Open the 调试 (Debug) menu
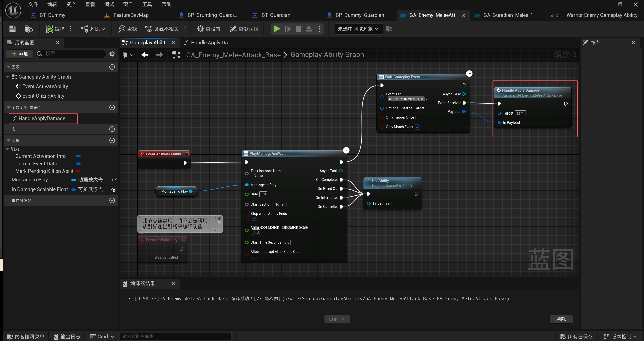Screen dimensions: 644x341 [x=109, y=4]
